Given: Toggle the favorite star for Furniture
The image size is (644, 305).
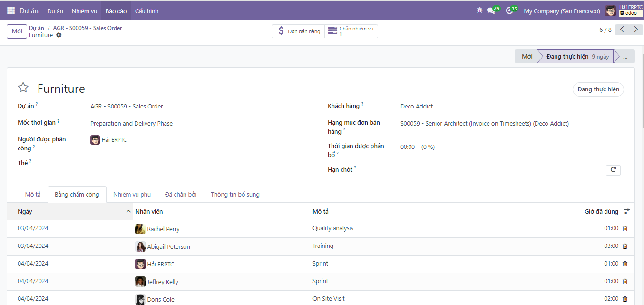Looking at the screenshot, I should coord(23,88).
